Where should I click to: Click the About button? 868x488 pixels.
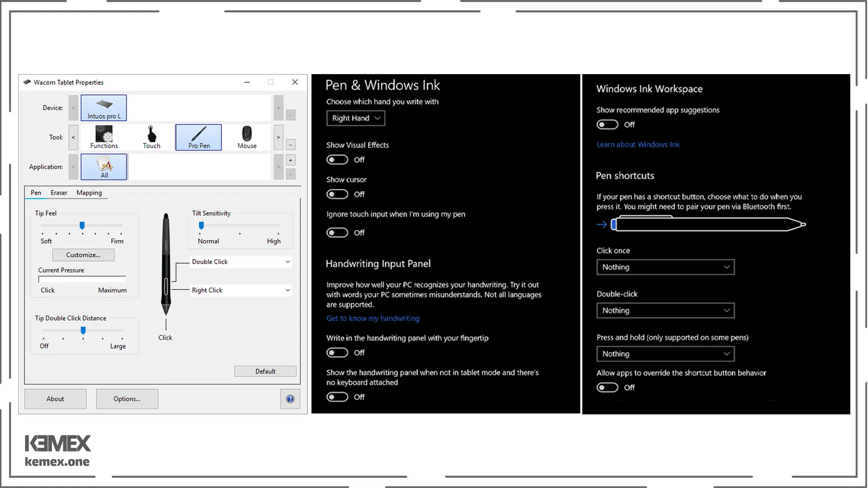click(x=55, y=399)
